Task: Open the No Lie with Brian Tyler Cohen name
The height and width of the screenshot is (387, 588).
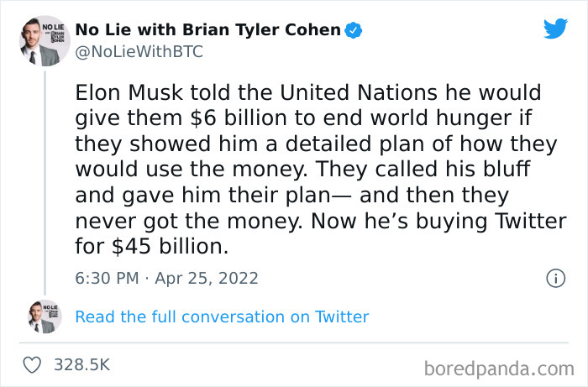Action: [x=208, y=30]
